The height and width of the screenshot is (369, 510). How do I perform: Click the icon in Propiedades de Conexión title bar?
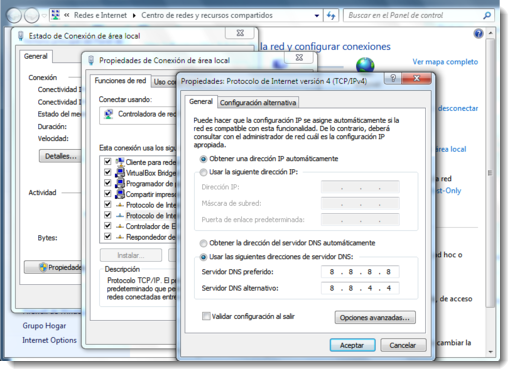[x=91, y=60]
